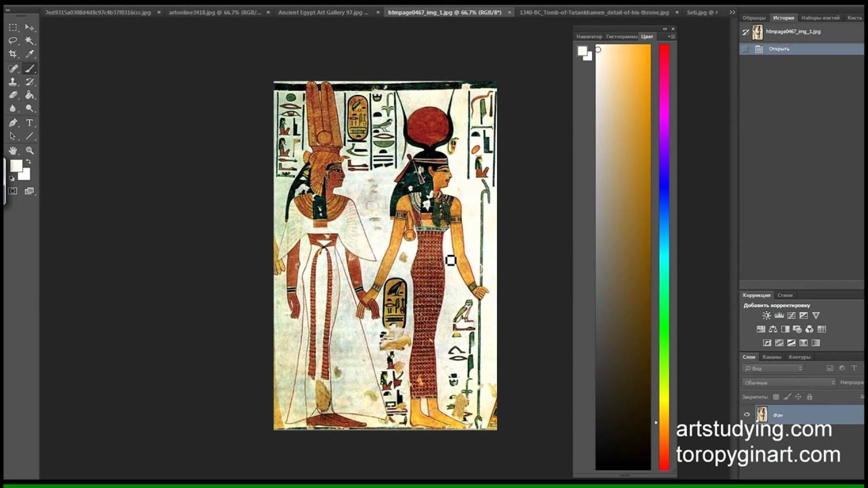Viewport: 868px width, 488px height.
Task: Choose the Eraser tool
Action: point(13,95)
